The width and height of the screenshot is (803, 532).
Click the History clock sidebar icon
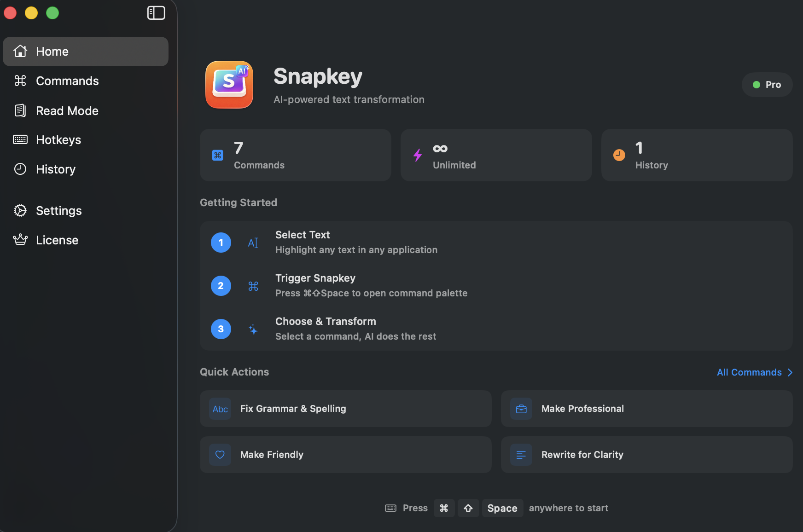(x=20, y=169)
